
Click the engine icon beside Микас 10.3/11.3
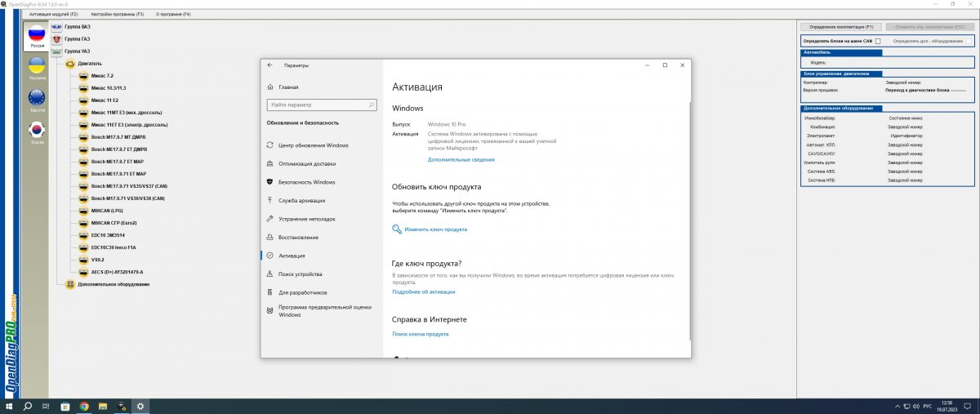[83, 88]
